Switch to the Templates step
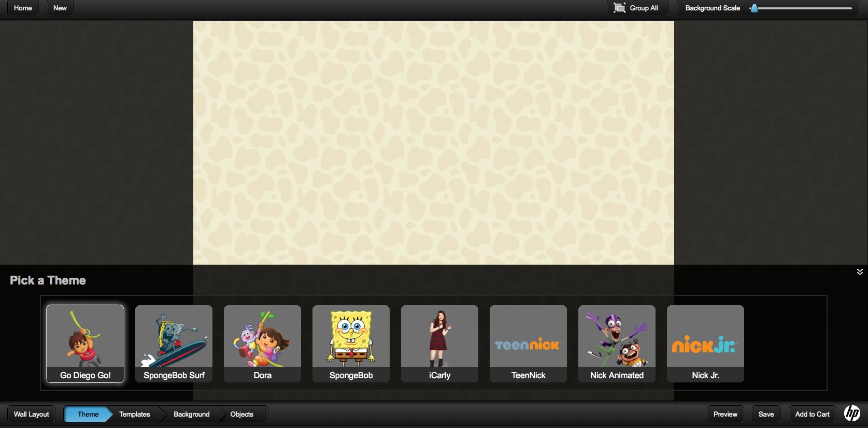 tap(135, 414)
